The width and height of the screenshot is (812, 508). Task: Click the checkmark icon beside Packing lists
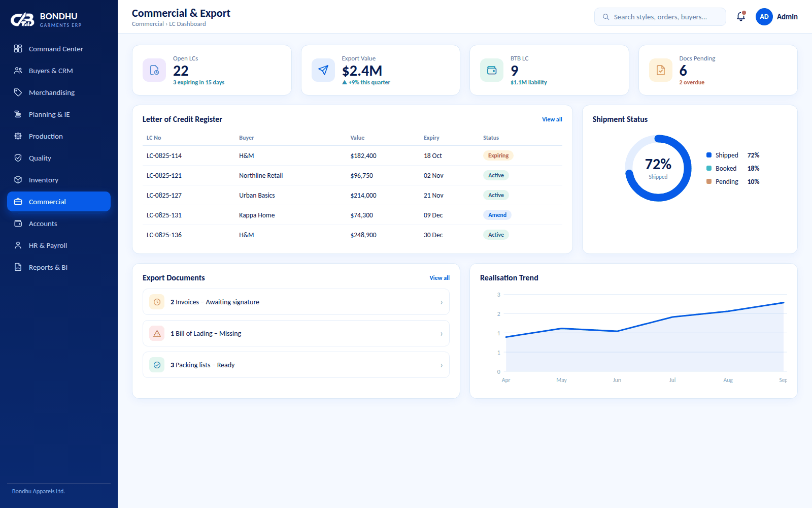tap(157, 365)
